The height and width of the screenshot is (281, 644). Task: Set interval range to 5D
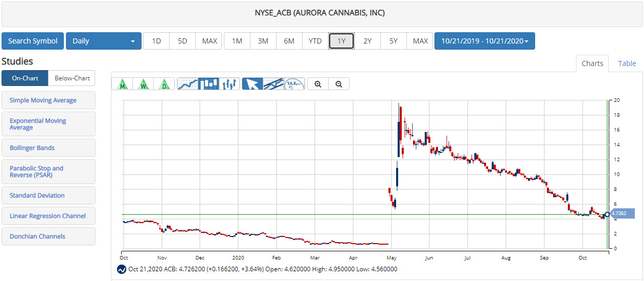click(182, 41)
